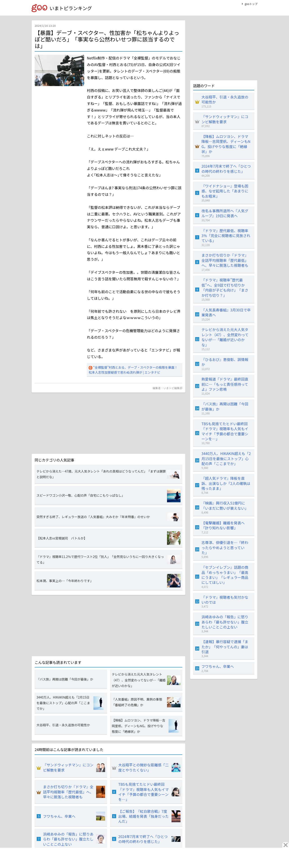The image size is (289, 868).
Task: Open 突然すぎる終了、レギュラー放送 article row
Action: (x=108, y=517)
